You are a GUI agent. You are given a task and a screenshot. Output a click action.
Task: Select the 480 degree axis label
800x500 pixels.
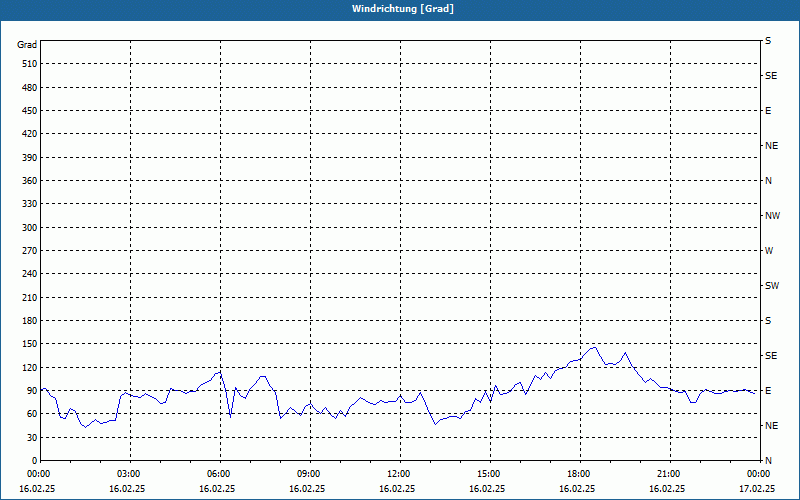tap(30, 88)
